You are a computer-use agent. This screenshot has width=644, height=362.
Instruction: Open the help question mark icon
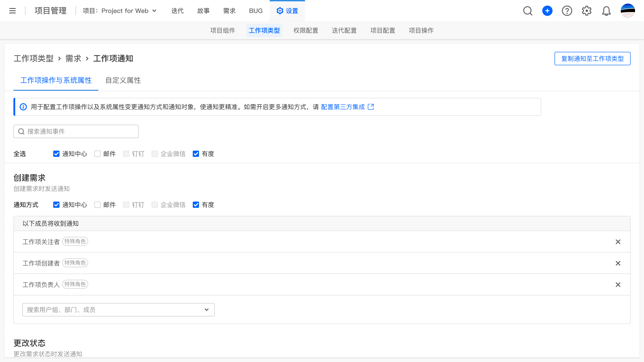(x=567, y=11)
